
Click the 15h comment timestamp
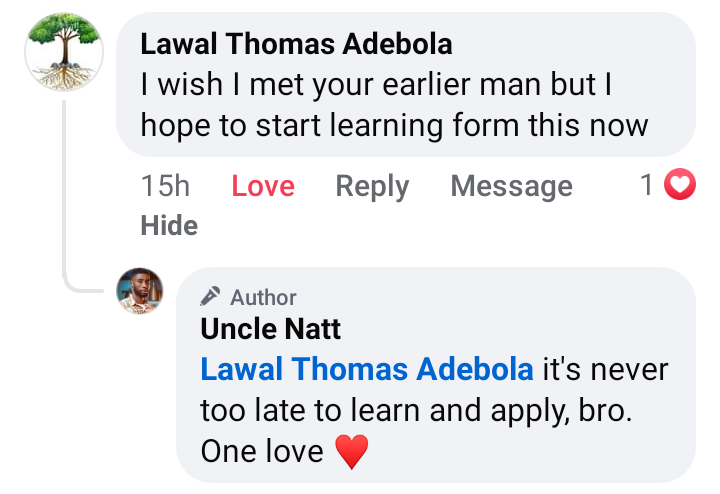pyautogui.click(x=165, y=186)
